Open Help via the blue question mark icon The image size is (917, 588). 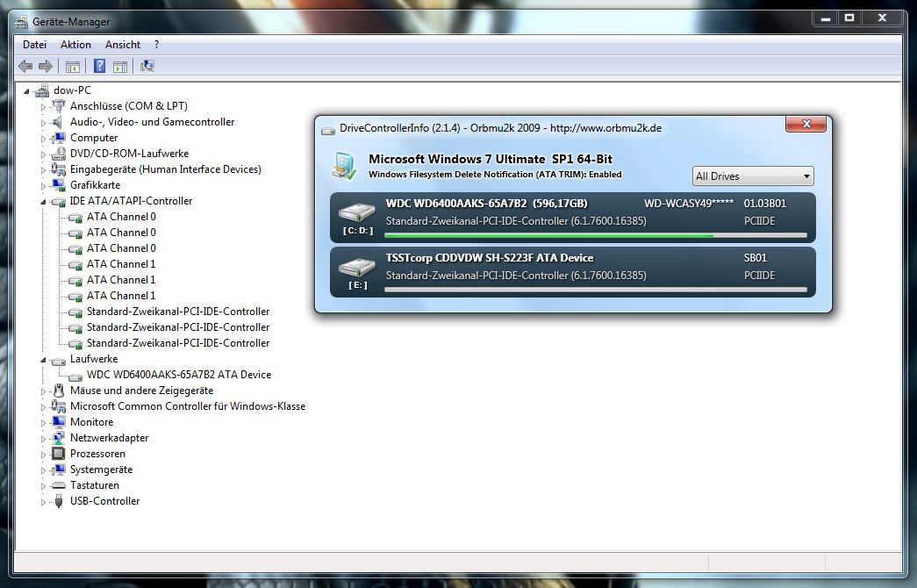pos(99,66)
